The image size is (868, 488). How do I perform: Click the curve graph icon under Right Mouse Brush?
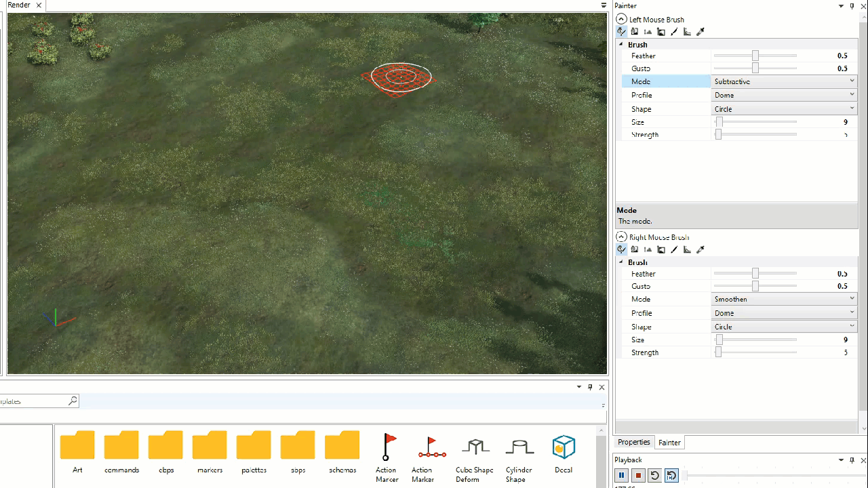tap(687, 249)
